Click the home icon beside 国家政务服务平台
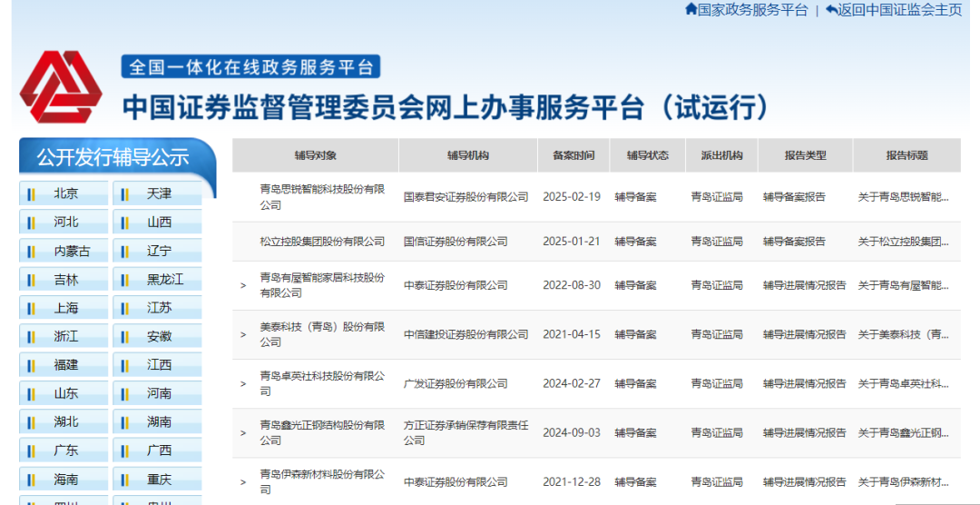The width and height of the screenshot is (980, 505). tap(691, 9)
